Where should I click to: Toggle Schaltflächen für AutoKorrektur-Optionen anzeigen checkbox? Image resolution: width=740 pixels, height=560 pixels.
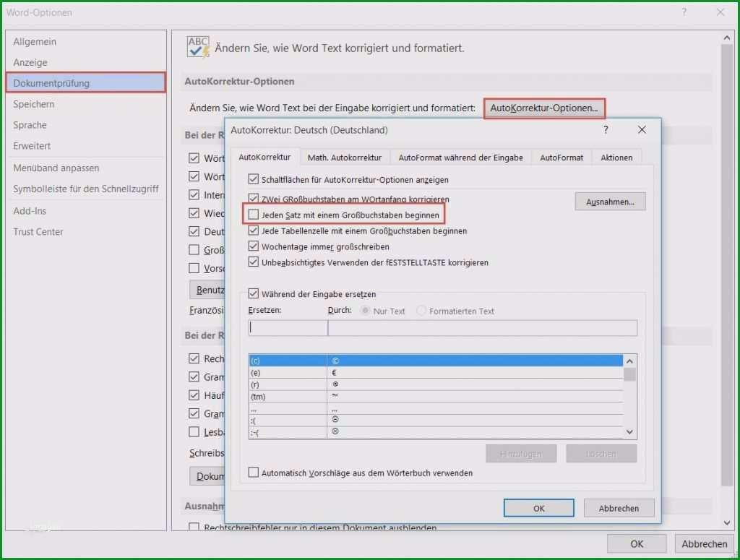tap(254, 179)
